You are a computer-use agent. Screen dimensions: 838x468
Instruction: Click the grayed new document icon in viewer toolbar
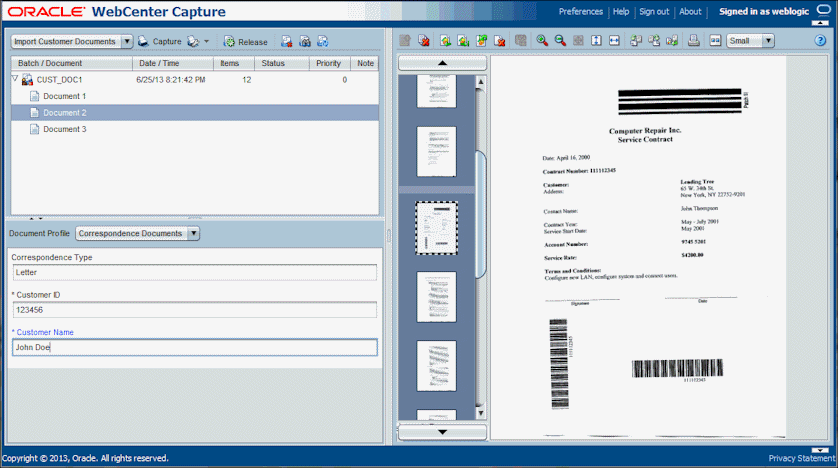[405, 41]
